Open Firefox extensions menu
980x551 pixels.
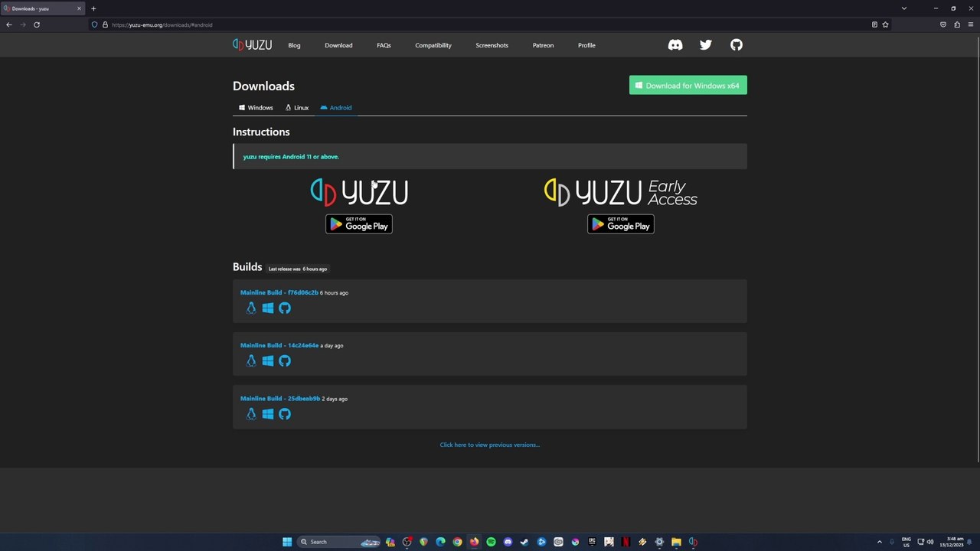957,24
